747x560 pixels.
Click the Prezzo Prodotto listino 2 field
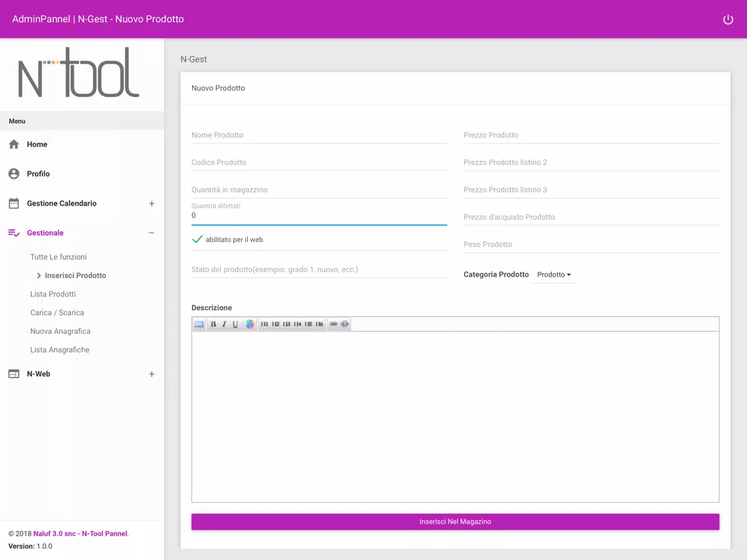(x=591, y=162)
